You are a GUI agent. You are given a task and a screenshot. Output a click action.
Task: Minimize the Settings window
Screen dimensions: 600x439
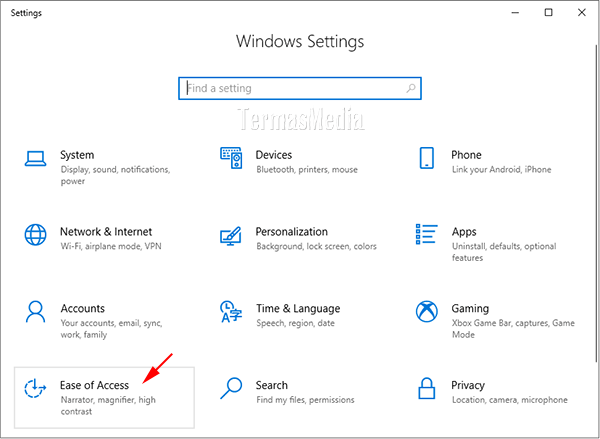[x=515, y=13]
